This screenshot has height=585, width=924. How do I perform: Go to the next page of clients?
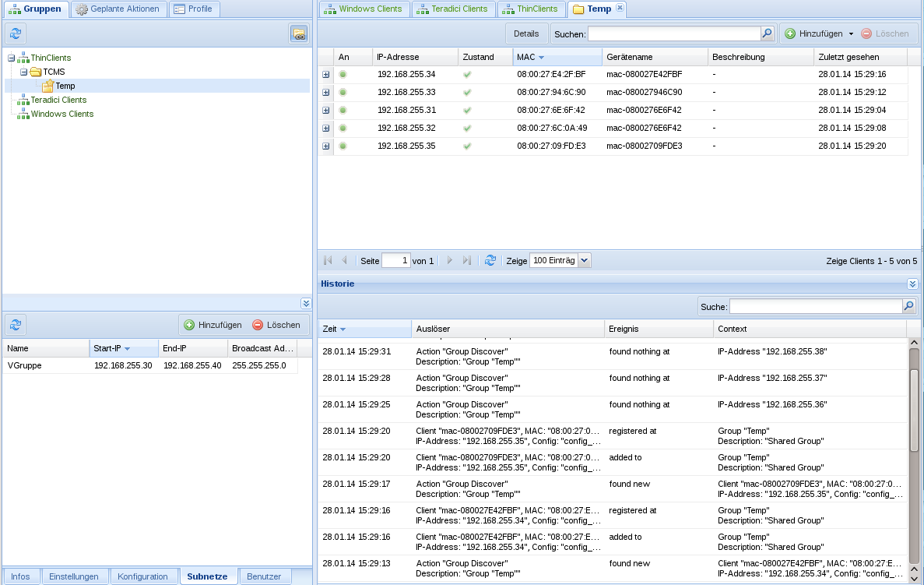pyautogui.click(x=450, y=261)
